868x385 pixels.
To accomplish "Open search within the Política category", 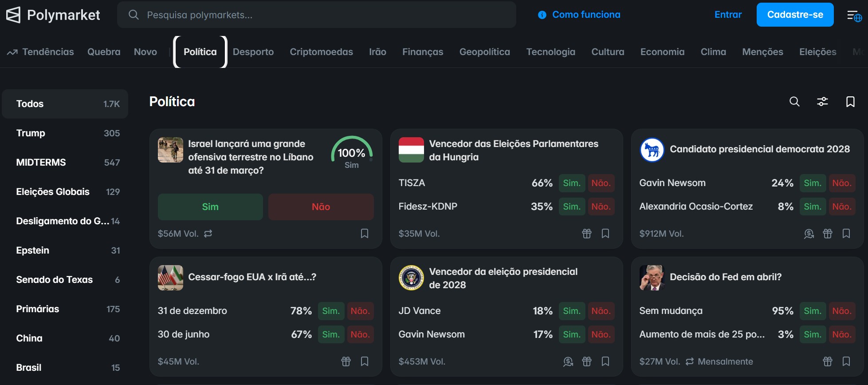I will point(794,102).
